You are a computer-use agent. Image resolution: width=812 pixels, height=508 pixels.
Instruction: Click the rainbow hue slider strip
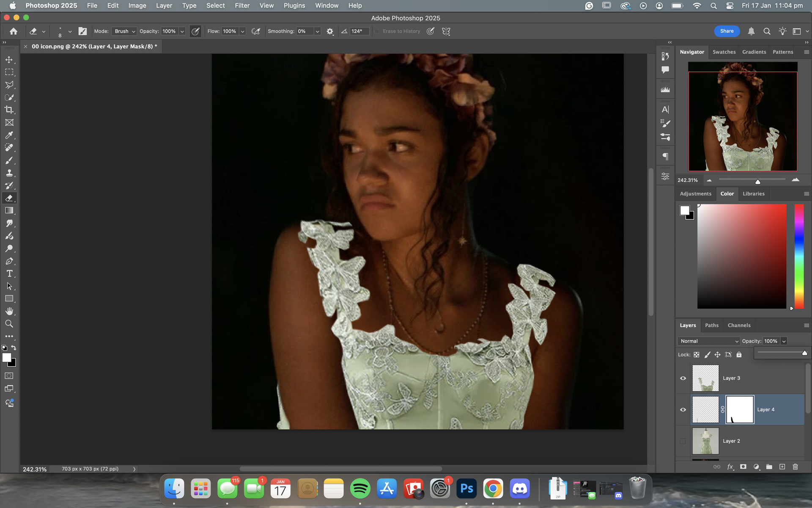(798, 256)
